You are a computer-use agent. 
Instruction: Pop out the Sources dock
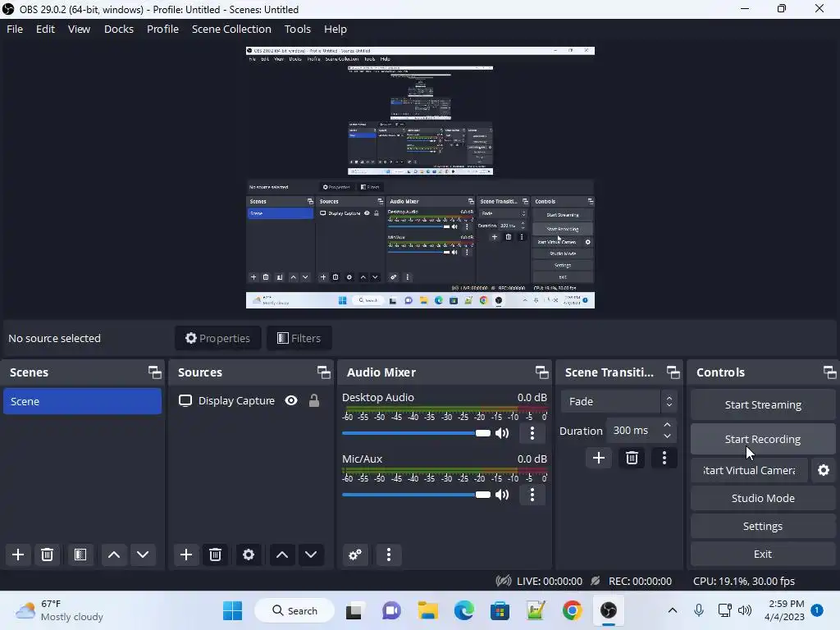coord(323,372)
